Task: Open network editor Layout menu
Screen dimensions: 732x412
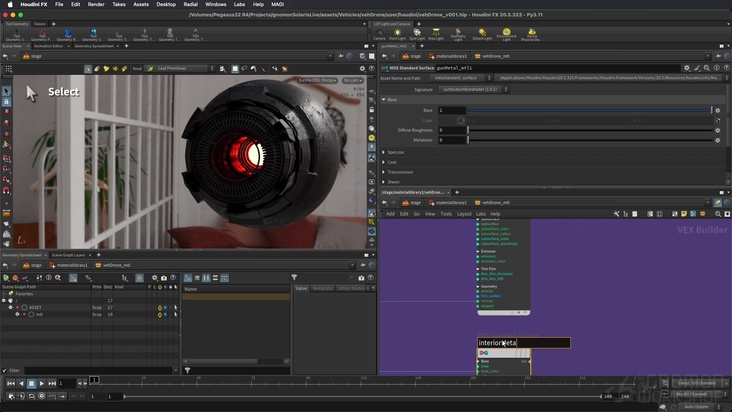Action: (x=464, y=214)
